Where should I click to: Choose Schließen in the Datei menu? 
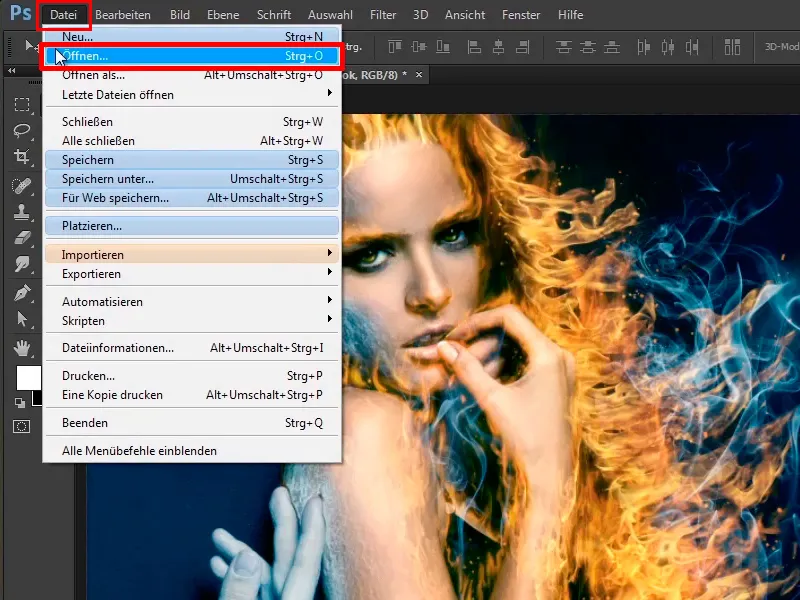[x=192, y=122]
